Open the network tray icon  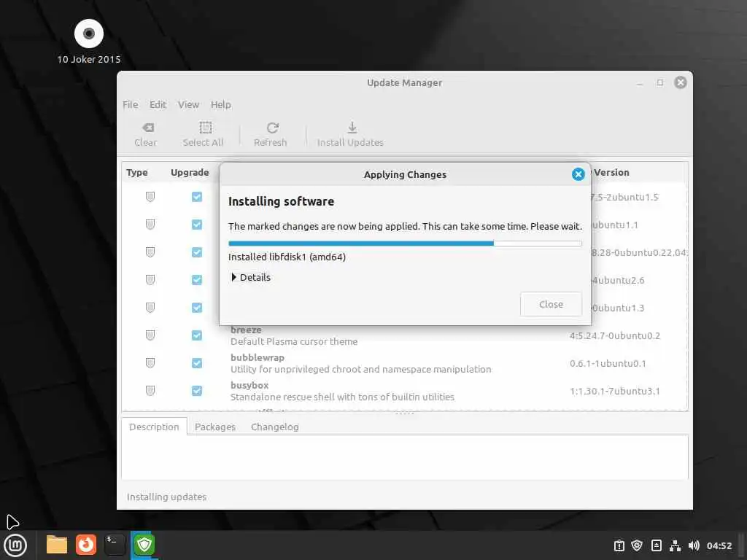click(675, 545)
